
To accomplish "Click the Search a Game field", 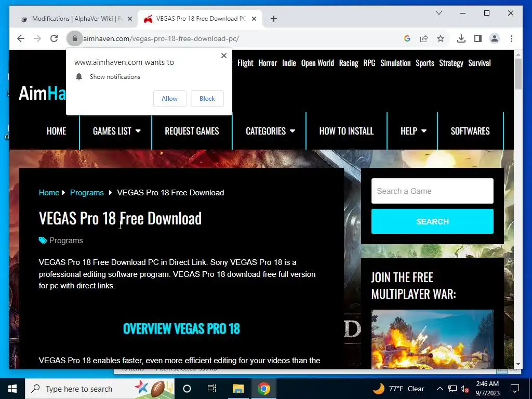I will [432, 191].
